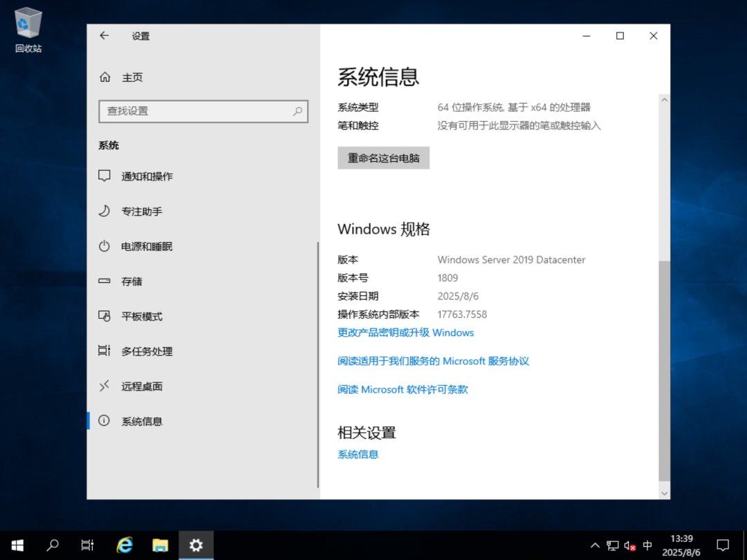Launch Internet Explorer from the taskbar
Image resolution: width=747 pixels, height=560 pixels.
coord(124,545)
